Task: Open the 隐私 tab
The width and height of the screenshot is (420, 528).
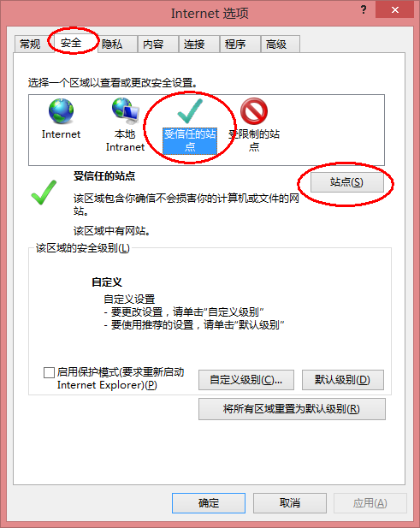Action: (x=112, y=44)
